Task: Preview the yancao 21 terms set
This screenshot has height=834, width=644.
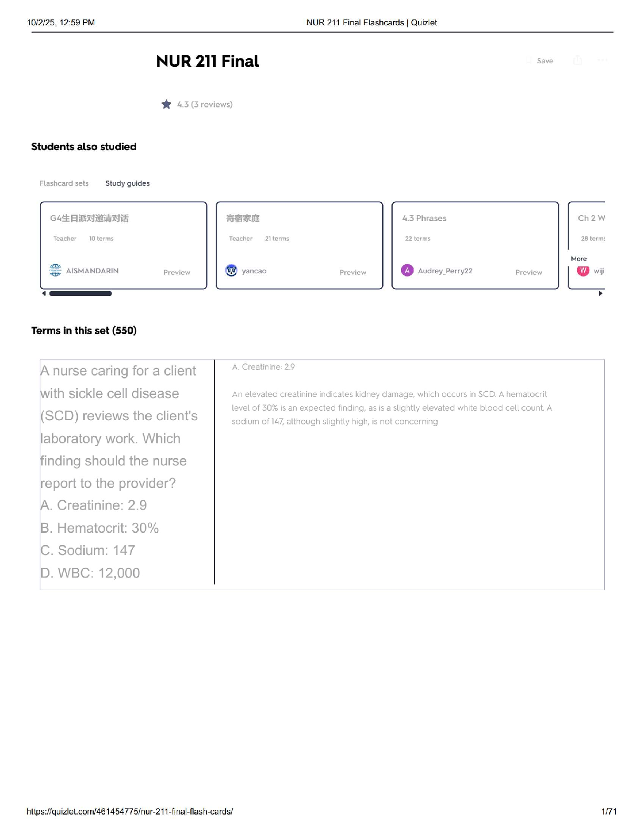Action: coord(353,272)
